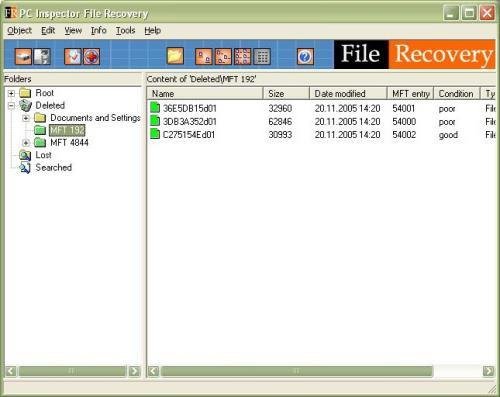Switch to large icons view
The height and width of the screenshot is (397, 500).
click(x=203, y=56)
